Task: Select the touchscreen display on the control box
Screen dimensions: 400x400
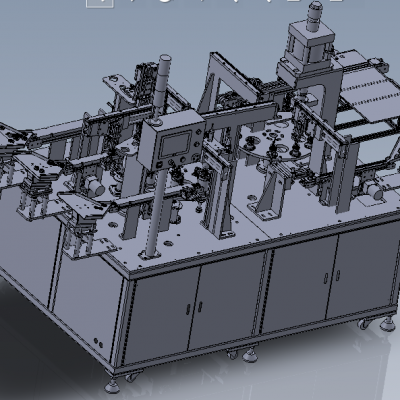Action: pyautogui.click(x=176, y=145)
